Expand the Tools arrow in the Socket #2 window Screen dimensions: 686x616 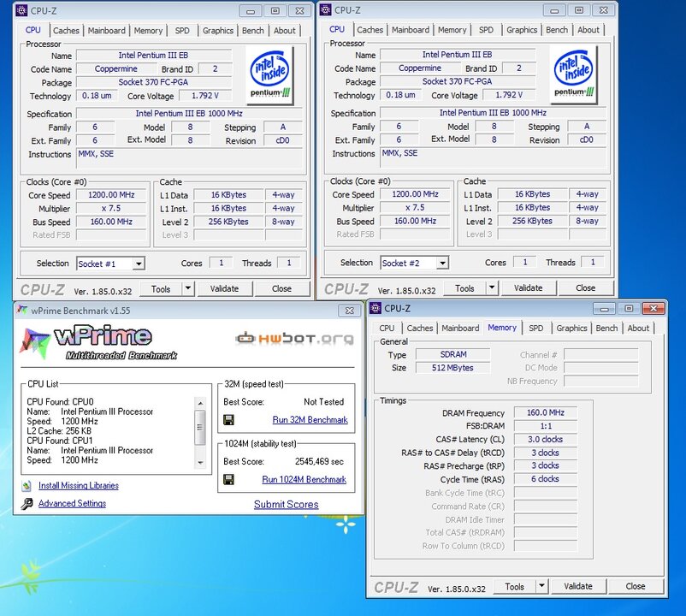[x=492, y=287]
